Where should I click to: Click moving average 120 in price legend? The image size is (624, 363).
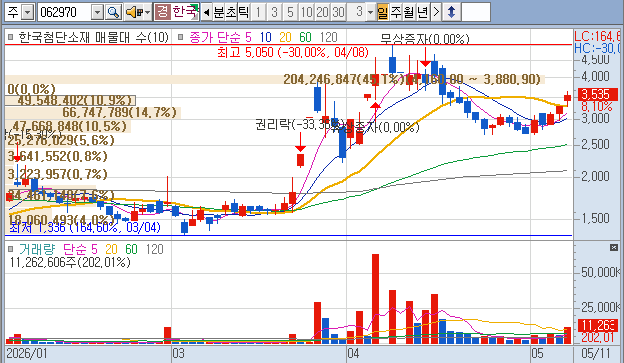[329, 37]
